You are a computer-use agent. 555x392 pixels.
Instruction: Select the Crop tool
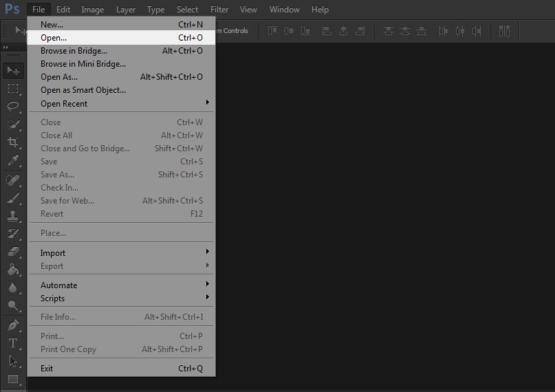pyautogui.click(x=13, y=142)
